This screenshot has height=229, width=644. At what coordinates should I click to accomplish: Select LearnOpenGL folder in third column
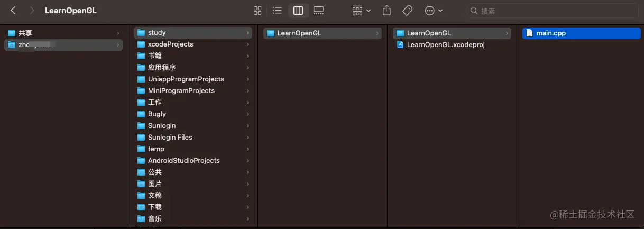322,33
